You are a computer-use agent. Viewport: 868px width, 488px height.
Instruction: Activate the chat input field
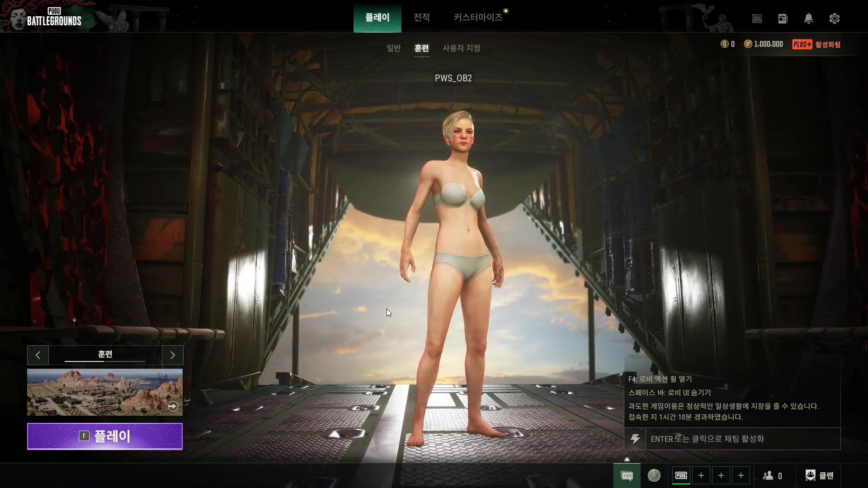click(x=743, y=439)
